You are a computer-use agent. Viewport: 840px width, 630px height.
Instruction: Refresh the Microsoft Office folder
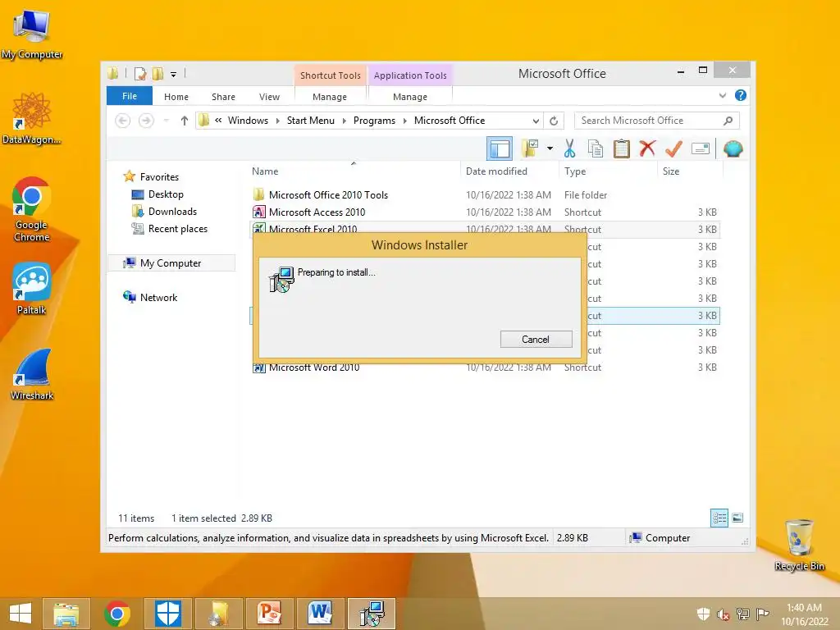(554, 121)
